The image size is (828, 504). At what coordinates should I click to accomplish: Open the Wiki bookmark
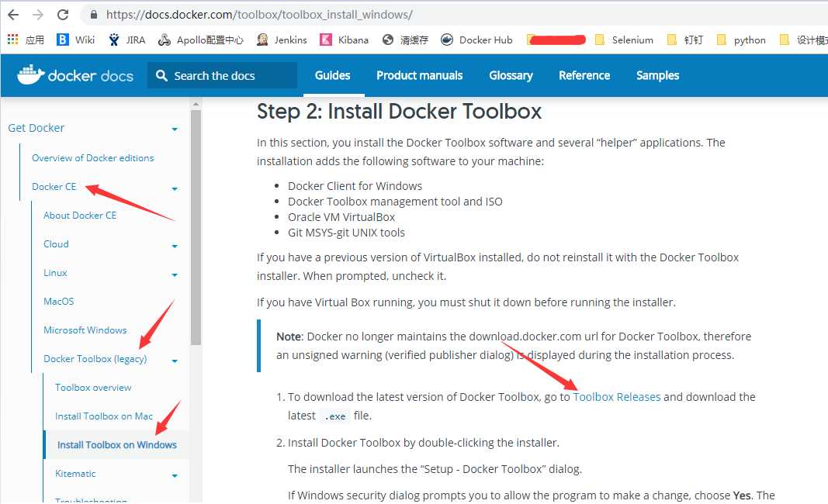(76, 40)
